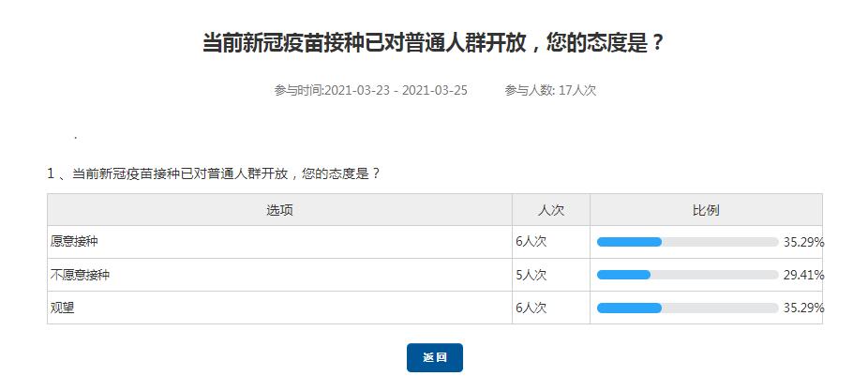The width and height of the screenshot is (868, 391).
Task: Select the 愿意接种 option cell
Action: click(x=74, y=242)
